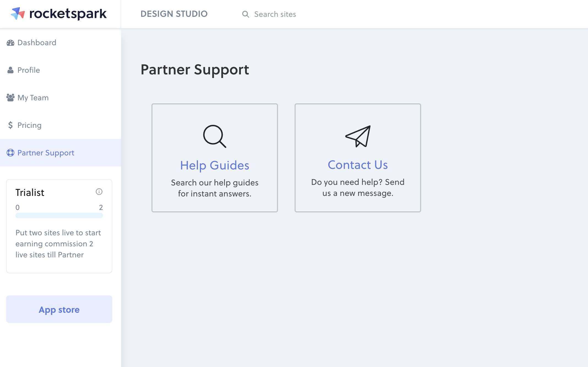Image resolution: width=588 pixels, height=367 pixels.
Task: Click the Profile person icon
Action: click(10, 70)
